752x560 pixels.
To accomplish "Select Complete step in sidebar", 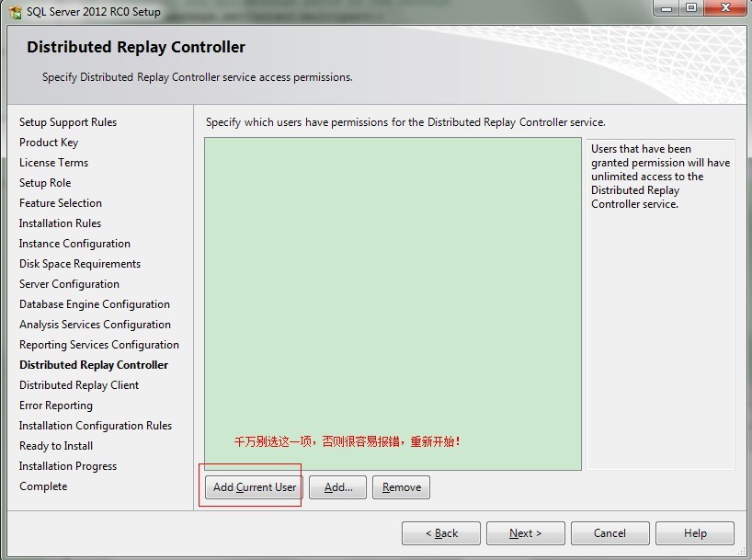I will coord(43,486).
